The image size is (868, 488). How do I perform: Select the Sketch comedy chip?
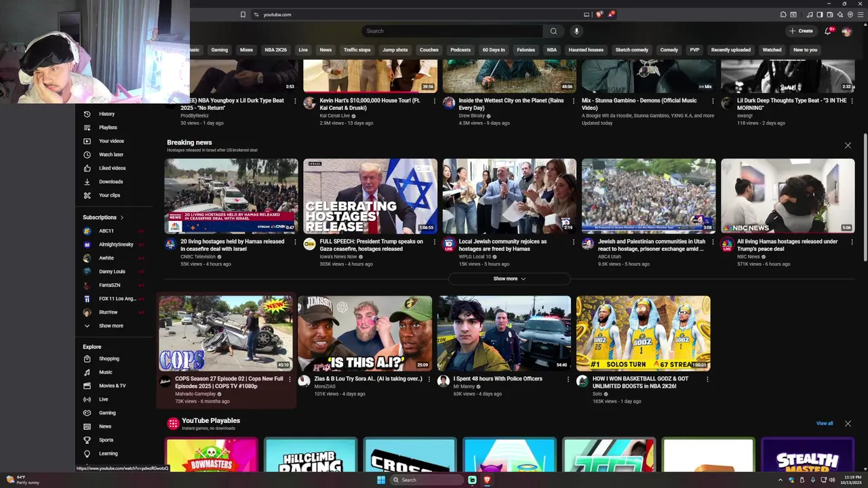coord(631,50)
